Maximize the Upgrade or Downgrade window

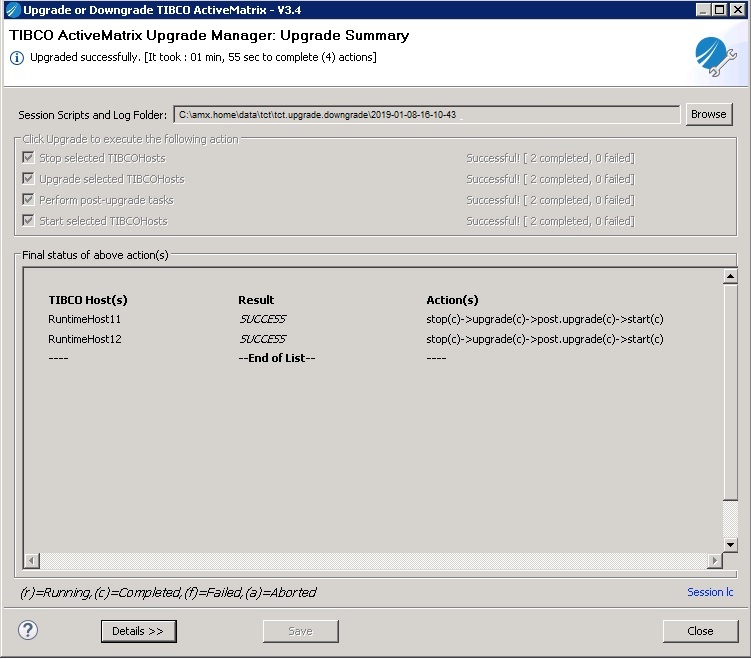click(719, 10)
